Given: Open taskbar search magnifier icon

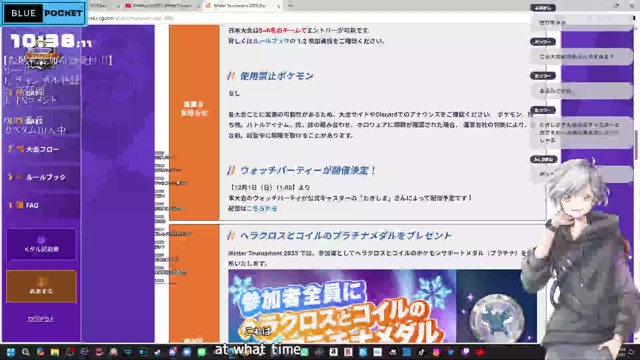Looking at the screenshot, I should click(x=25, y=352).
